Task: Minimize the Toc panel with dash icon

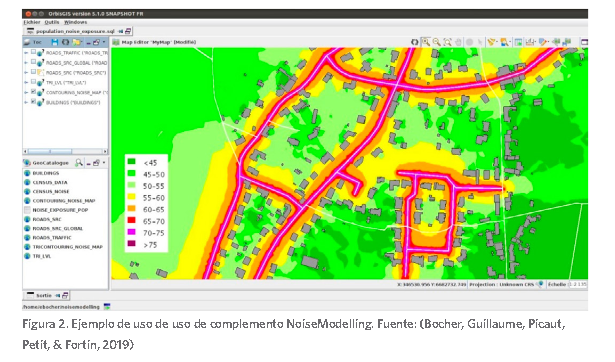Action: [88, 43]
